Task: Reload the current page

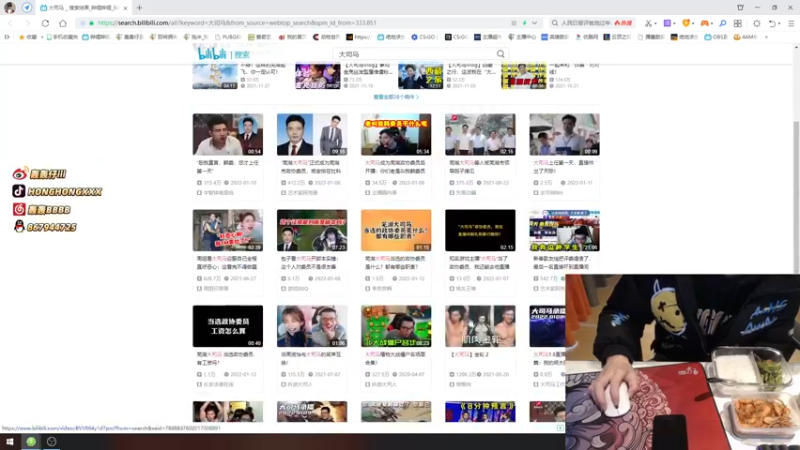Action: [45, 23]
